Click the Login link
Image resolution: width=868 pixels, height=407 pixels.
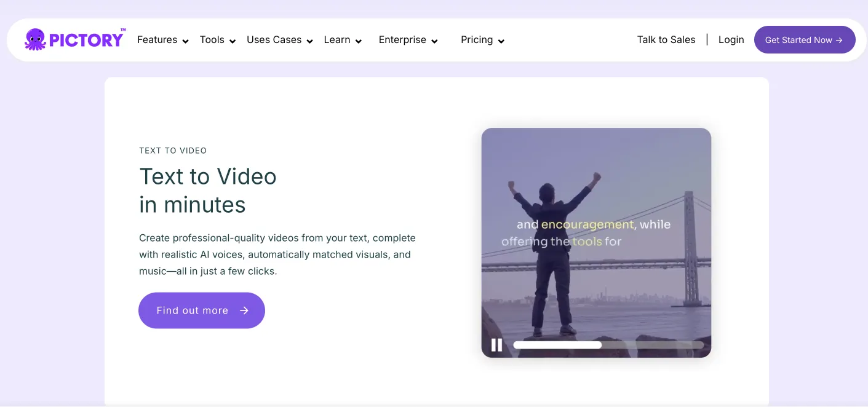(x=731, y=40)
